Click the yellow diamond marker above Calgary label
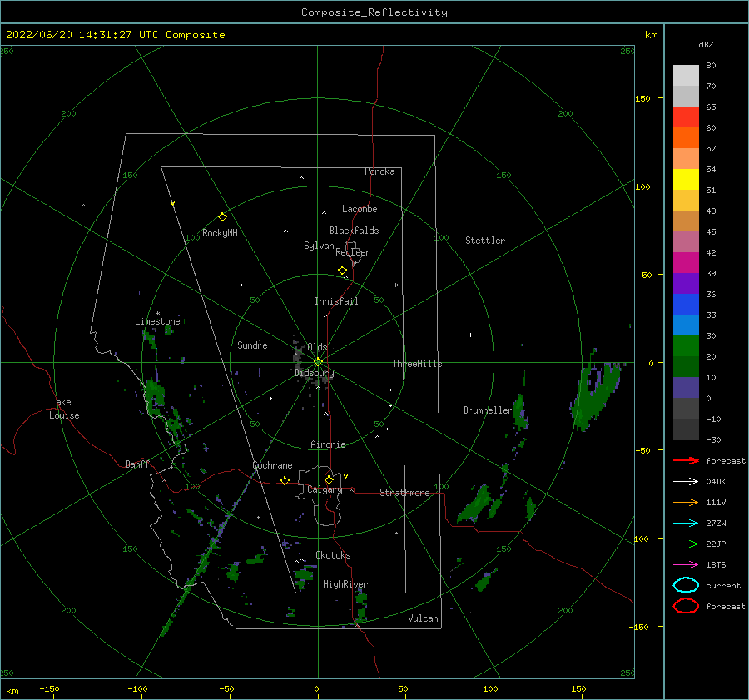The height and width of the screenshot is (700, 749). 329,479
